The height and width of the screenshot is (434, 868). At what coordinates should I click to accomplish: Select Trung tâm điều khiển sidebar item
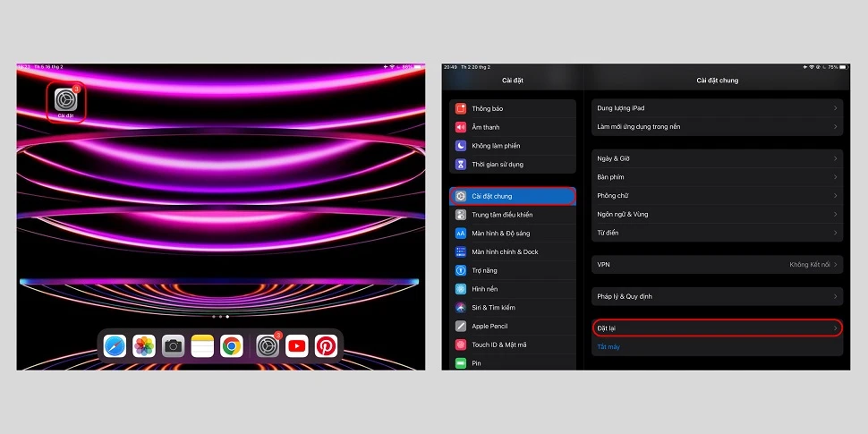[513, 215]
